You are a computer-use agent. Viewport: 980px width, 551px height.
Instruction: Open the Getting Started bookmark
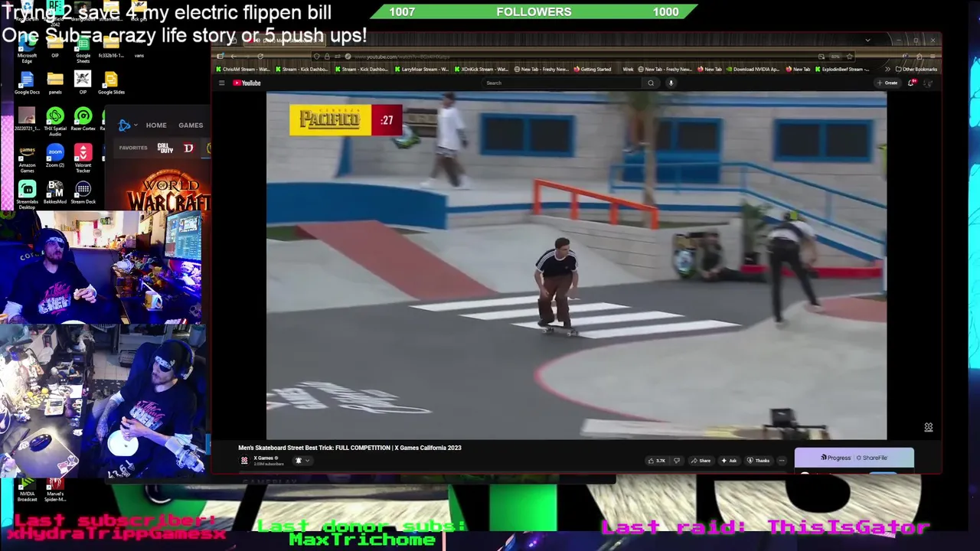tap(593, 69)
